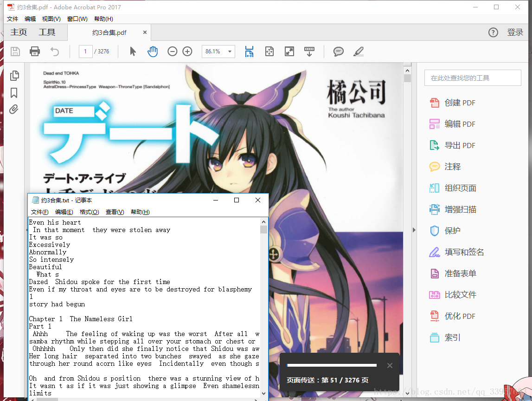The image size is (532, 401).
Task: Click the page number input field
Action: tap(85, 52)
